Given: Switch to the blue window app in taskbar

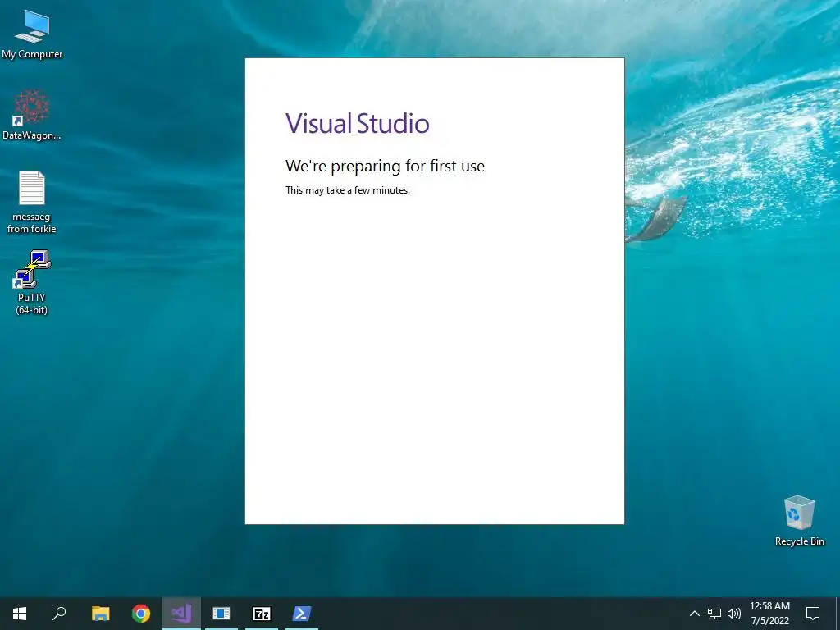Looking at the screenshot, I should (x=221, y=614).
